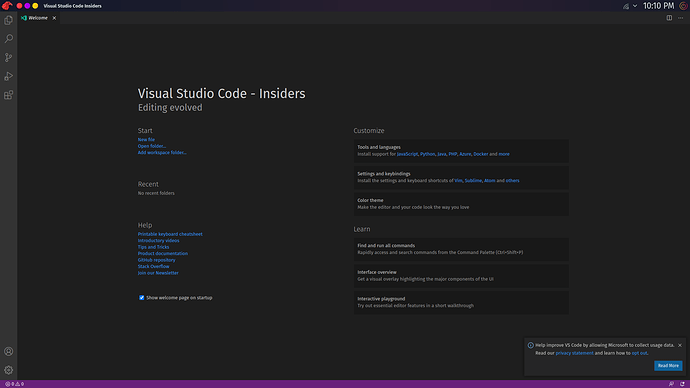Screen dimensions: 690x388
Task: Click the network icon in system tray
Action: tap(625, 6)
